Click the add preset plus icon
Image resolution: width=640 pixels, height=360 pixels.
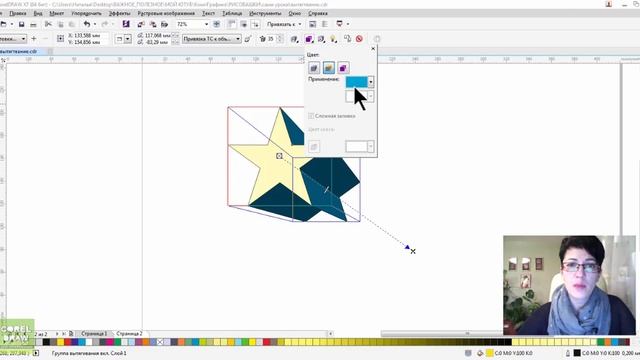[x=34, y=39]
